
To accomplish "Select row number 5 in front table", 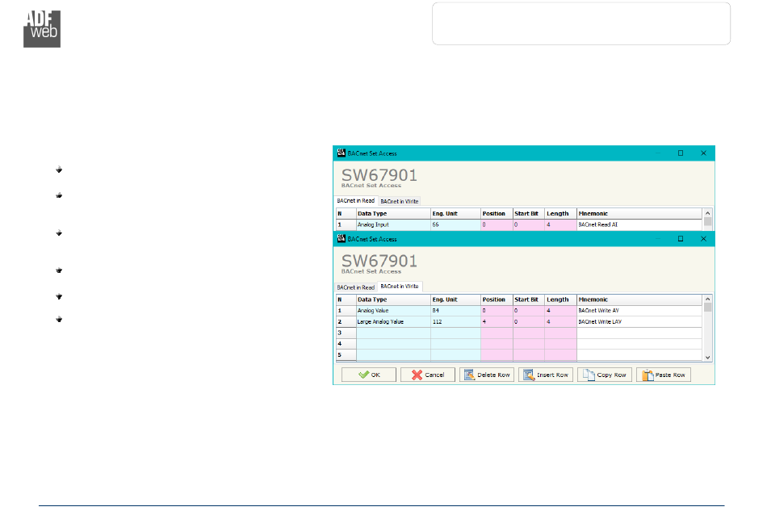I will pos(346,355).
